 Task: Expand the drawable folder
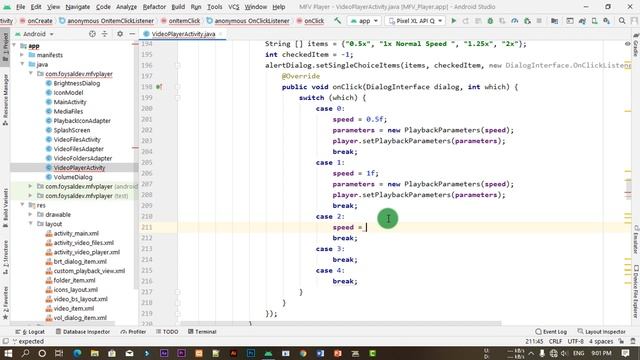(x=31, y=214)
